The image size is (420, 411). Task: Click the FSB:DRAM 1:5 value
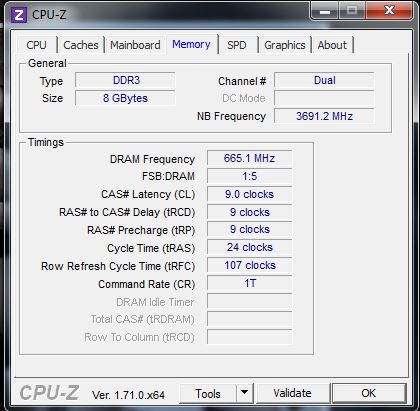click(249, 176)
